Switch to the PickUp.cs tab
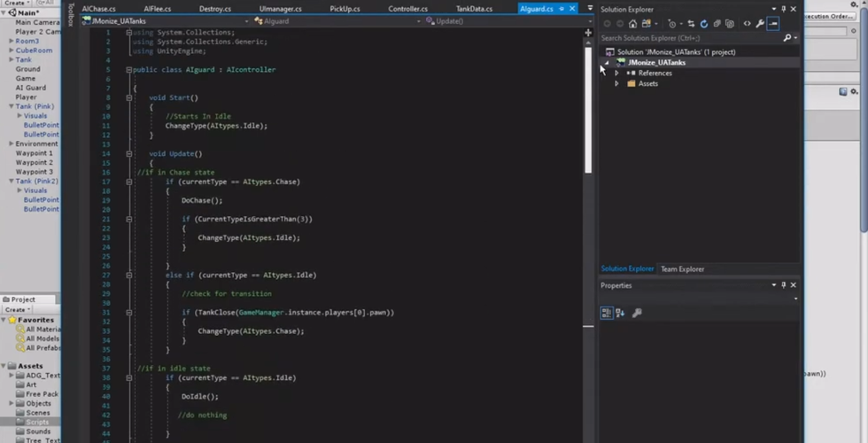This screenshot has width=868, height=443. 345,9
